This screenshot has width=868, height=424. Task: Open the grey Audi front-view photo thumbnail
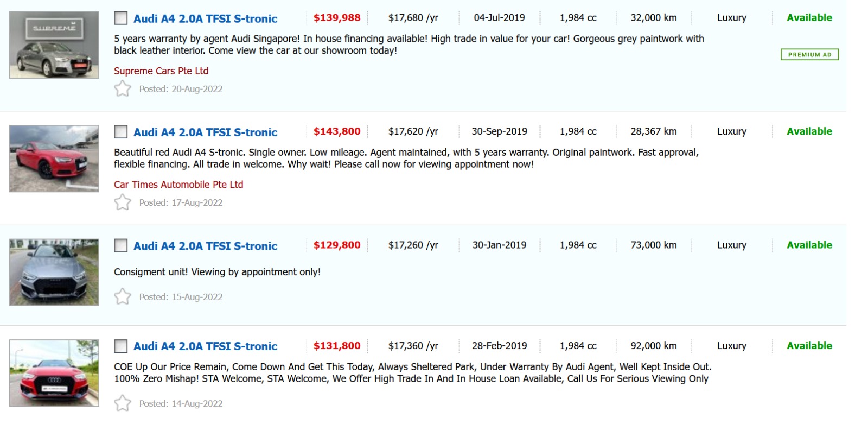[x=54, y=272]
